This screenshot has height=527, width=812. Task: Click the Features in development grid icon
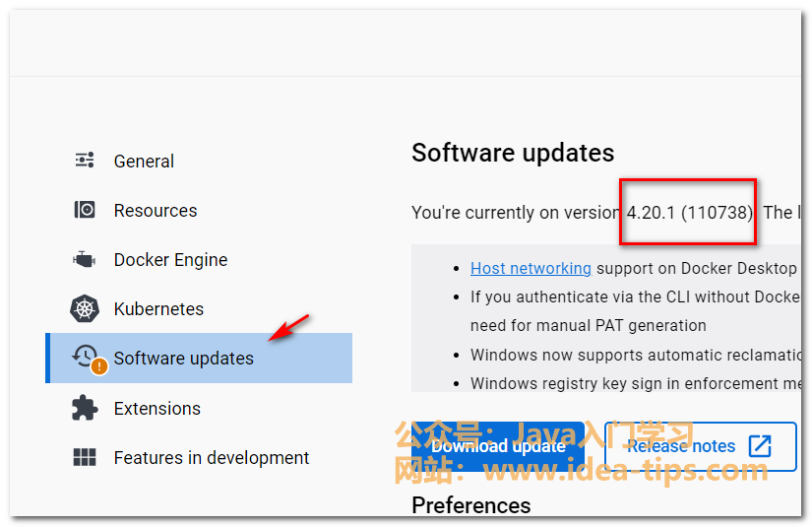click(x=85, y=457)
